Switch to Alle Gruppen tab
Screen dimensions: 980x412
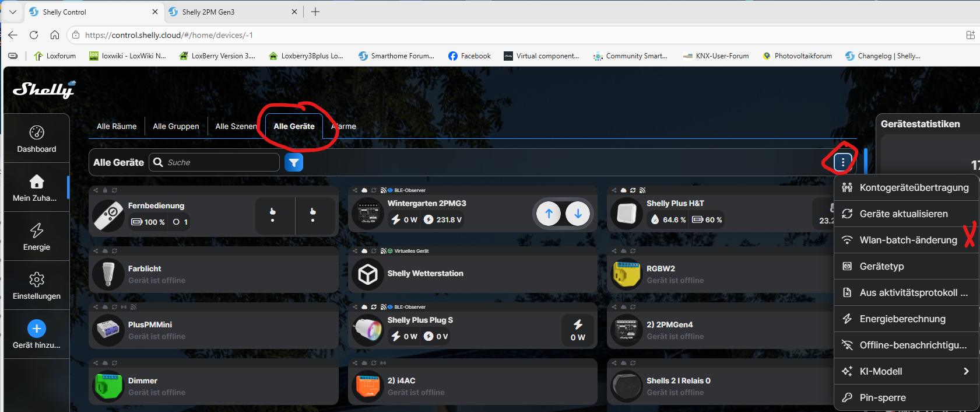[176, 126]
